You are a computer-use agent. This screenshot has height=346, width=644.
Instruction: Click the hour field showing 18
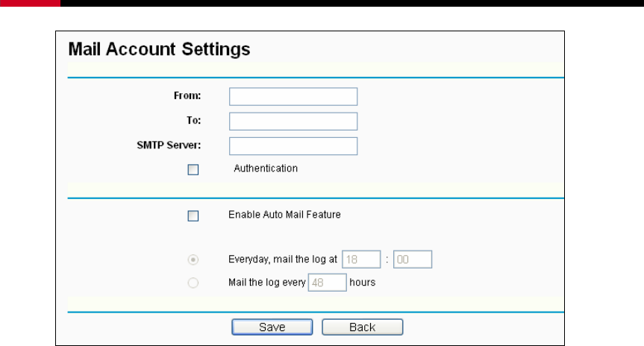pos(361,259)
